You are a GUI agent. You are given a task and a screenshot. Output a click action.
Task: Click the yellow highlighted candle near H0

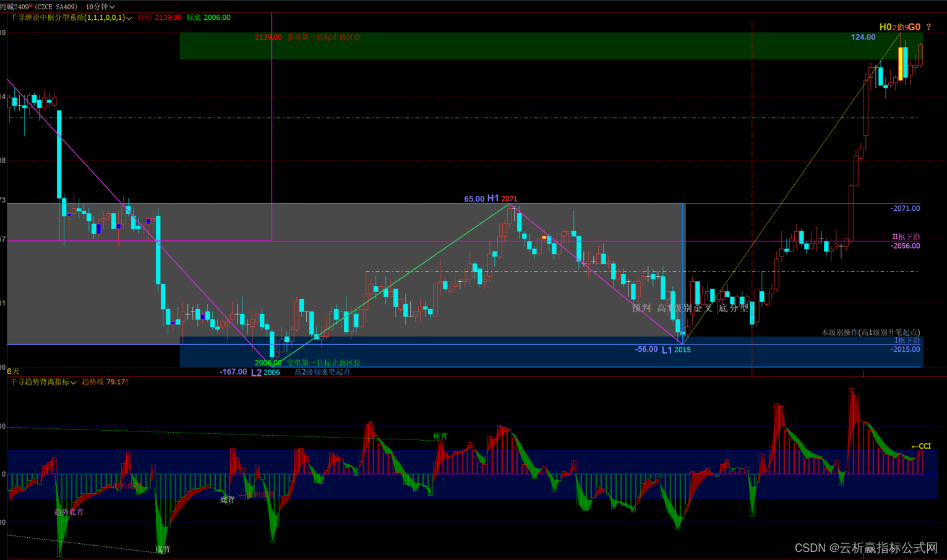click(x=901, y=63)
